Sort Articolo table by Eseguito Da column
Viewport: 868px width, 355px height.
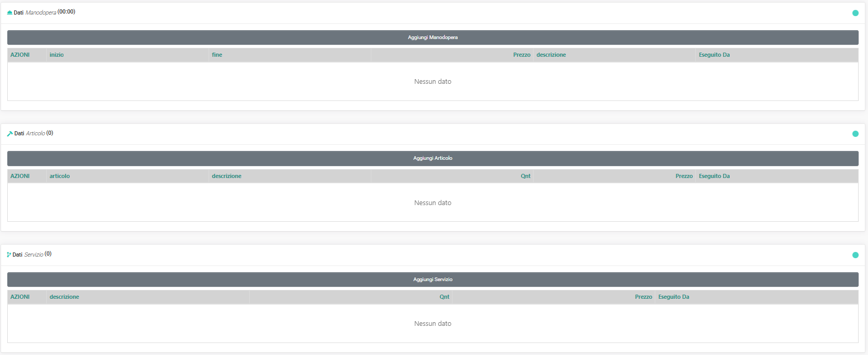[x=714, y=176]
